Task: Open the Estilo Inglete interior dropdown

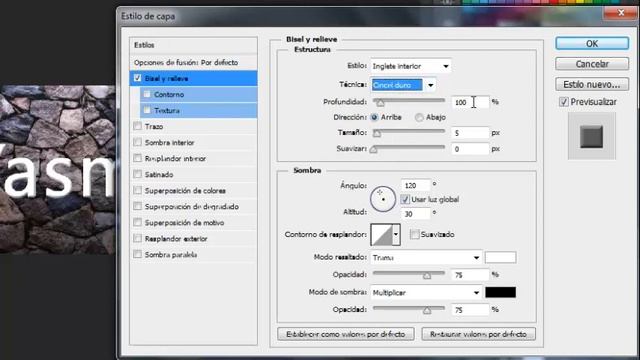Action: (411, 66)
